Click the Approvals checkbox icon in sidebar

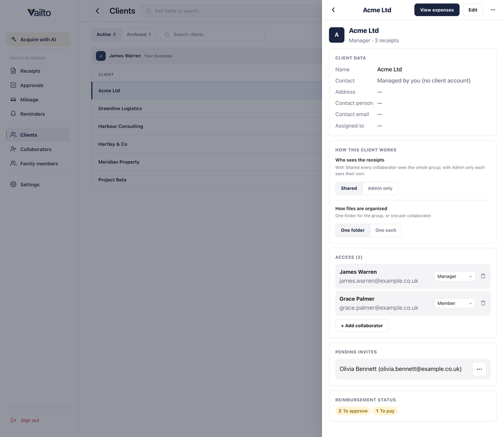13,85
